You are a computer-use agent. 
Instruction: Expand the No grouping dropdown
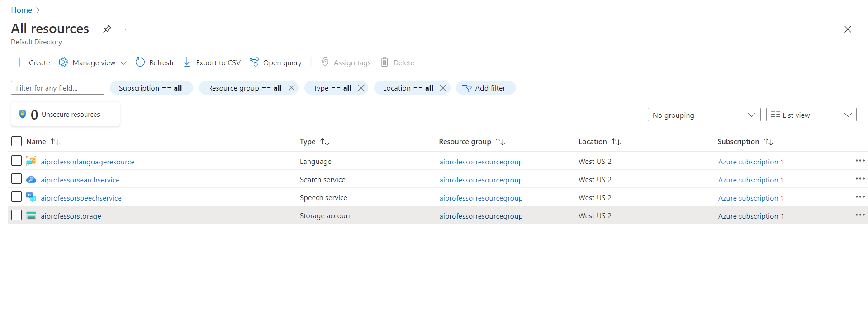click(x=704, y=115)
